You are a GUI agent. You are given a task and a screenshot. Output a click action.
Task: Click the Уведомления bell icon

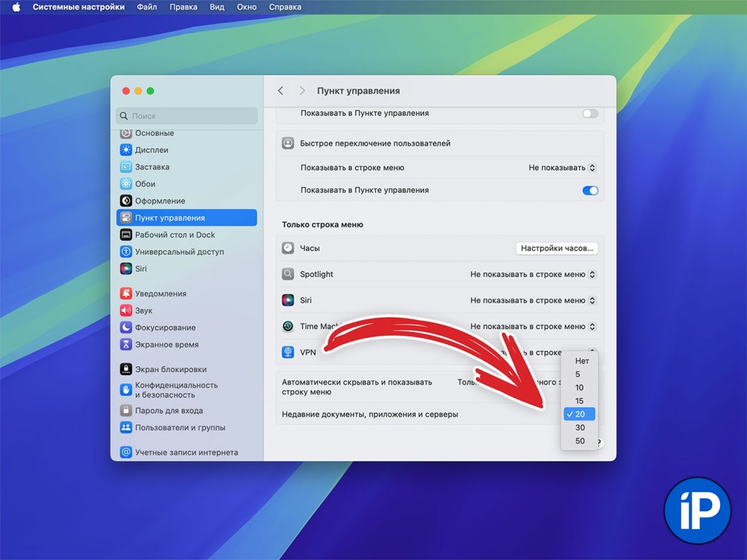pos(126,294)
